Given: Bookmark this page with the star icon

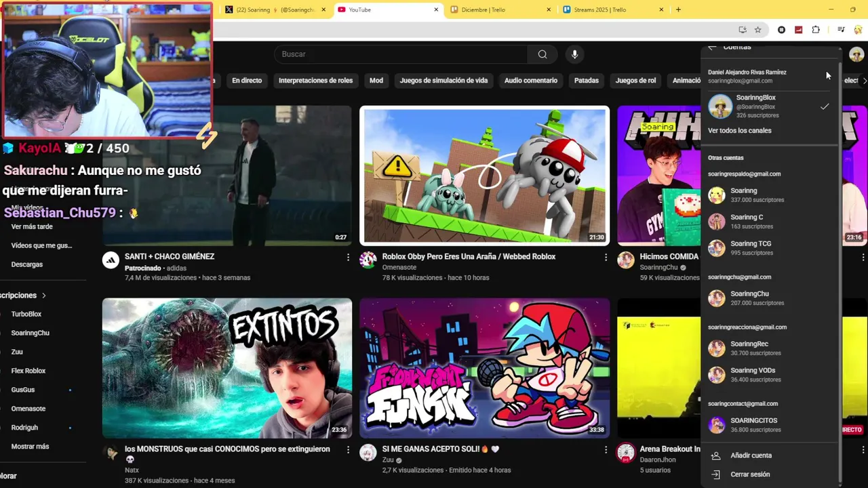Looking at the screenshot, I should pos(757,30).
